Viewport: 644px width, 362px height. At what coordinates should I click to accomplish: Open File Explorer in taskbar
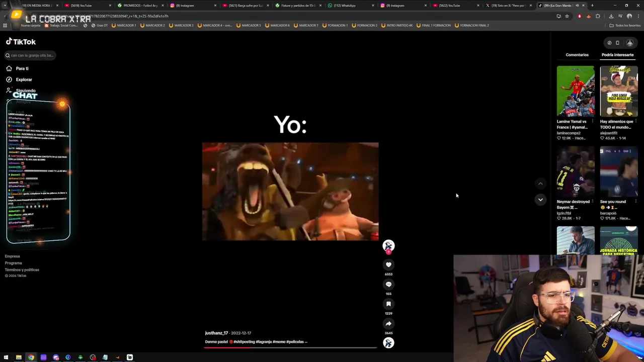[x=19, y=357]
